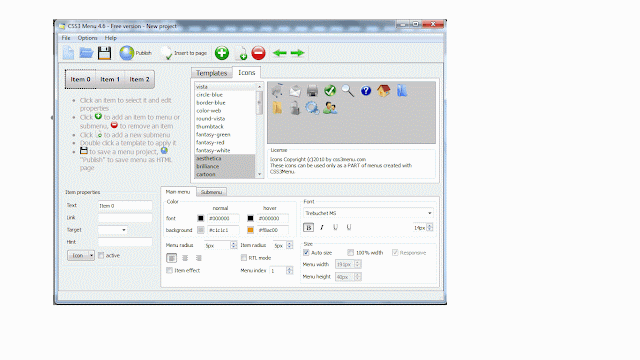
Task: Pick the house home icon in the gallery
Action: pos(383,91)
